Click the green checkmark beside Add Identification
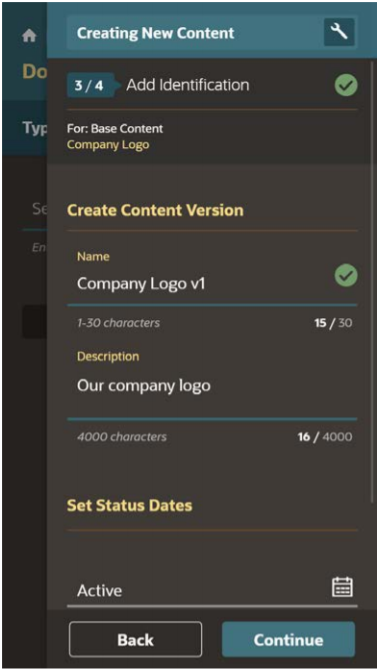This screenshot has height=670, width=377. [x=346, y=85]
